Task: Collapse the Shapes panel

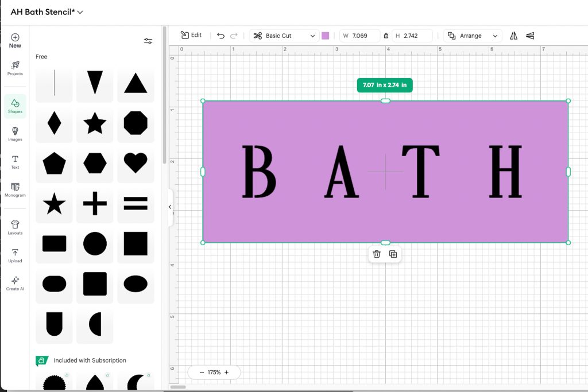Action: tap(169, 207)
